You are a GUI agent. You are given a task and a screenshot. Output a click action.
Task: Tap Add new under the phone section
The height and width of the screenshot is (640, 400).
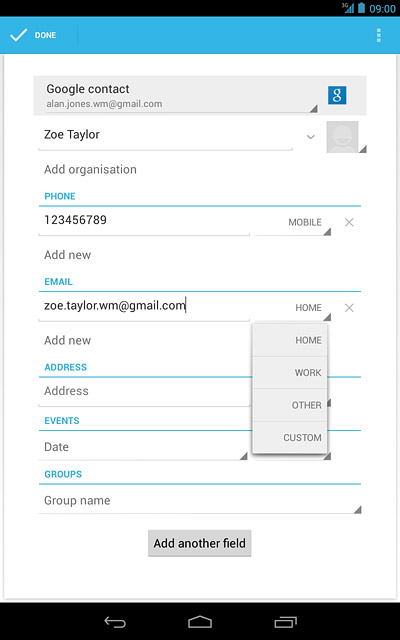pos(68,255)
